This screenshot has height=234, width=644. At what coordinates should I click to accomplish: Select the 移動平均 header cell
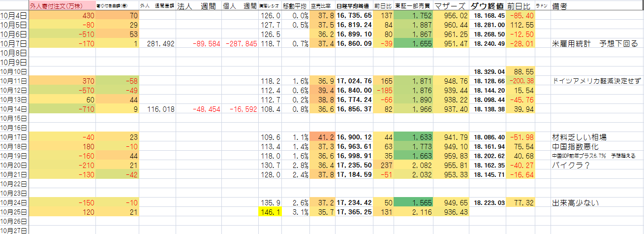coord(295,6)
